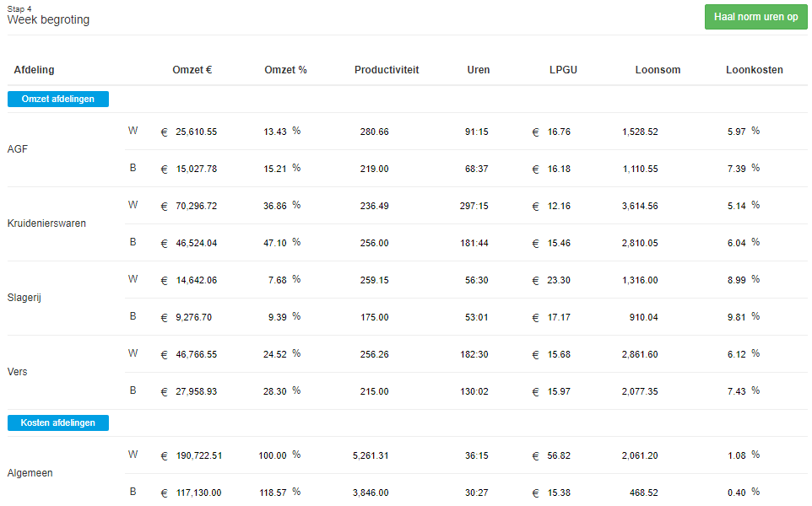Click the Loonkosten column header
812x506 pixels.
[x=754, y=70]
